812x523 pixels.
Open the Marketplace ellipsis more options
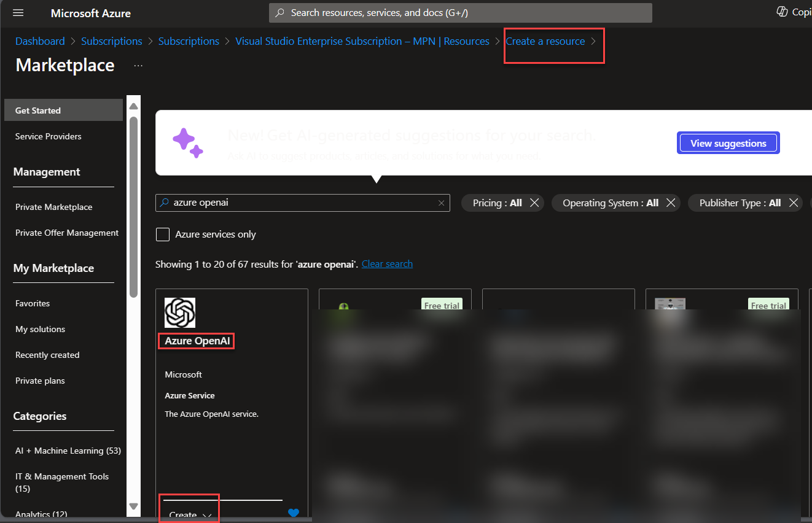click(x=138, y=66)
